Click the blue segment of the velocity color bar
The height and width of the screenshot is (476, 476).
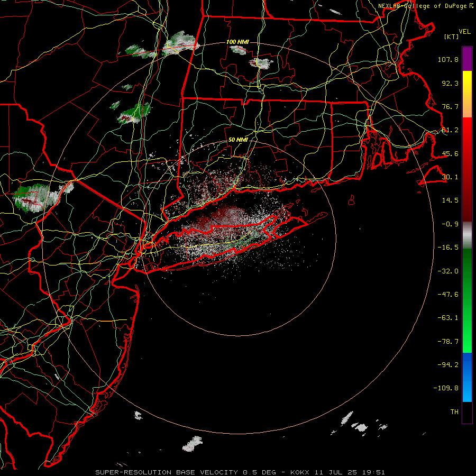coord(467,377)
